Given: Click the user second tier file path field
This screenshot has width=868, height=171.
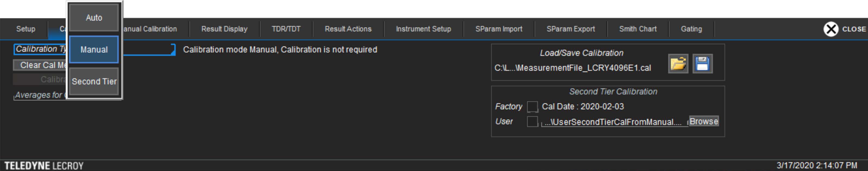Looking at the screenshot, I should 613,122.
